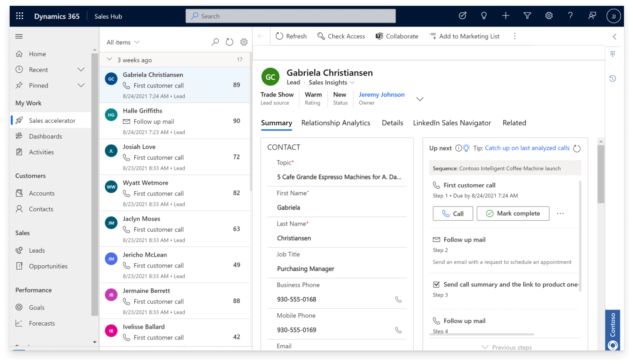Switch to the Summary tab
Viewport: 633px width, 364px height.
[276, 123]
